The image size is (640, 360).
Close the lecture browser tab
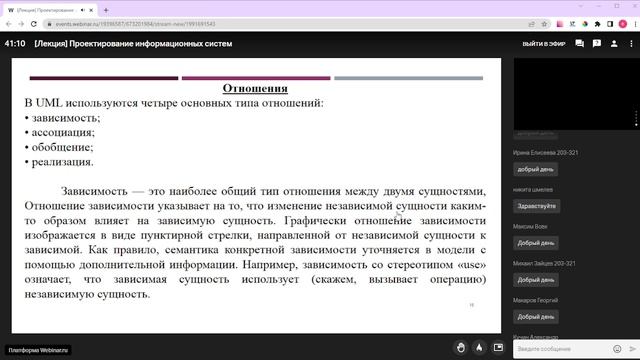coord(91,10)
